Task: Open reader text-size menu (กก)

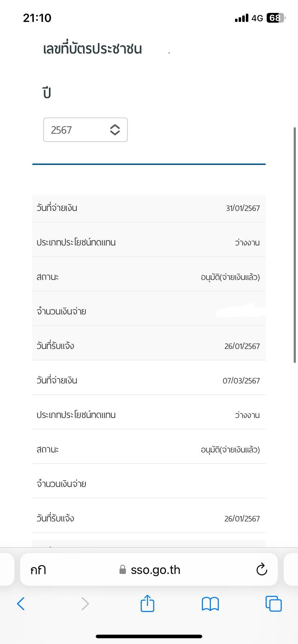Action: point(38,570)
